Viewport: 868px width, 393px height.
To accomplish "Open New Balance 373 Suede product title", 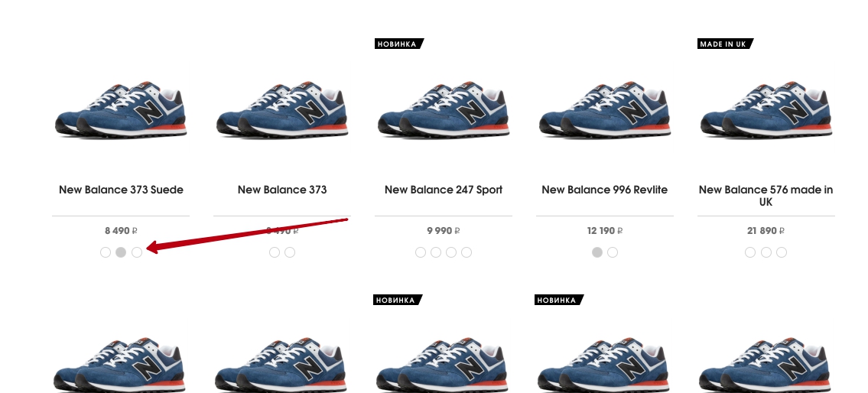I will tap(121, 190).
